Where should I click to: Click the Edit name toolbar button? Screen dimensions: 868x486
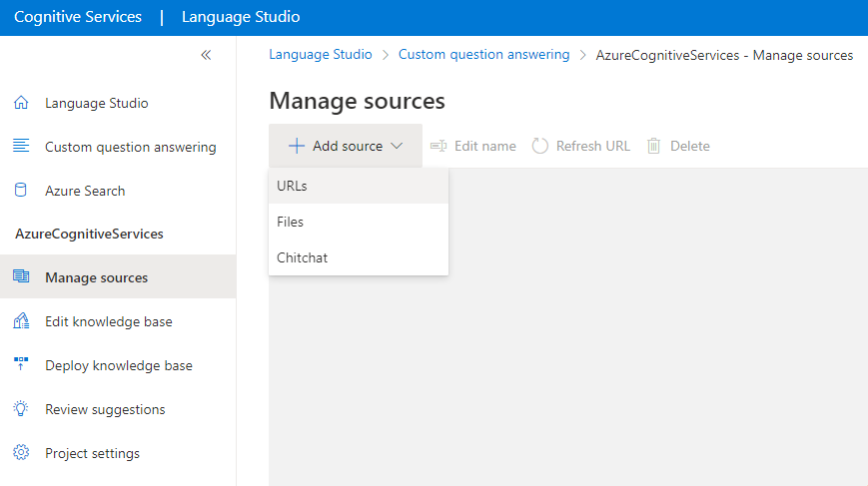473,146
